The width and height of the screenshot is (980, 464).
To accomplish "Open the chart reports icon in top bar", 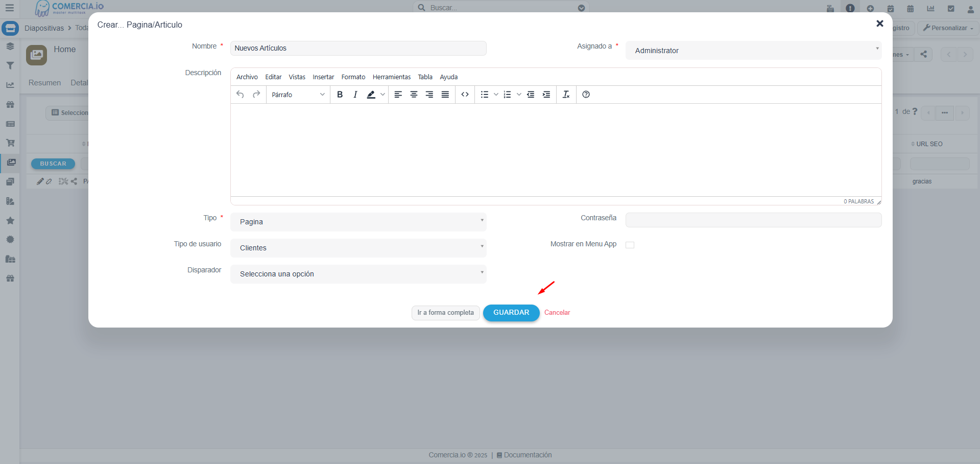I will [x=930, y=9].
